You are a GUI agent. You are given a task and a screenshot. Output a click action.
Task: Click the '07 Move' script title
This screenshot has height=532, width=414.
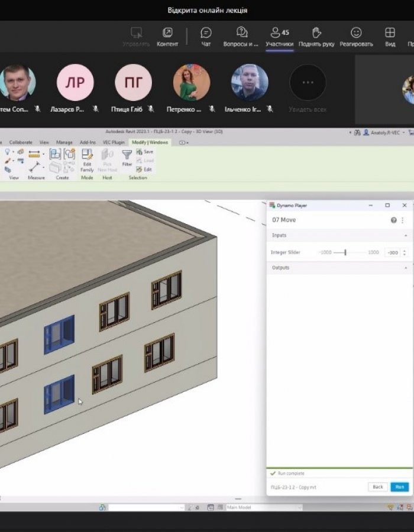(x=284, y=220)
